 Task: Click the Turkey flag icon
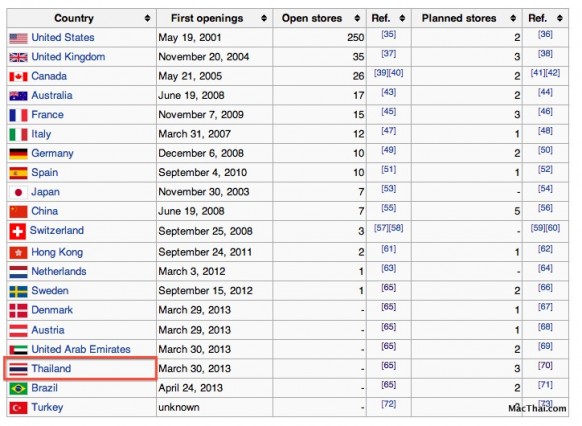pyautogui.click(x=18, y=408)
